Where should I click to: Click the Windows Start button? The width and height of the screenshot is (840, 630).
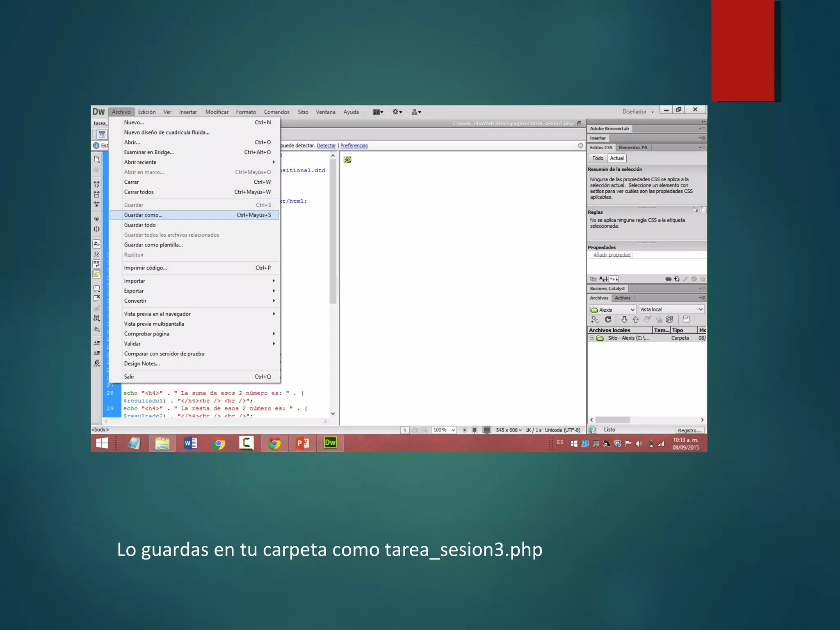102,443
